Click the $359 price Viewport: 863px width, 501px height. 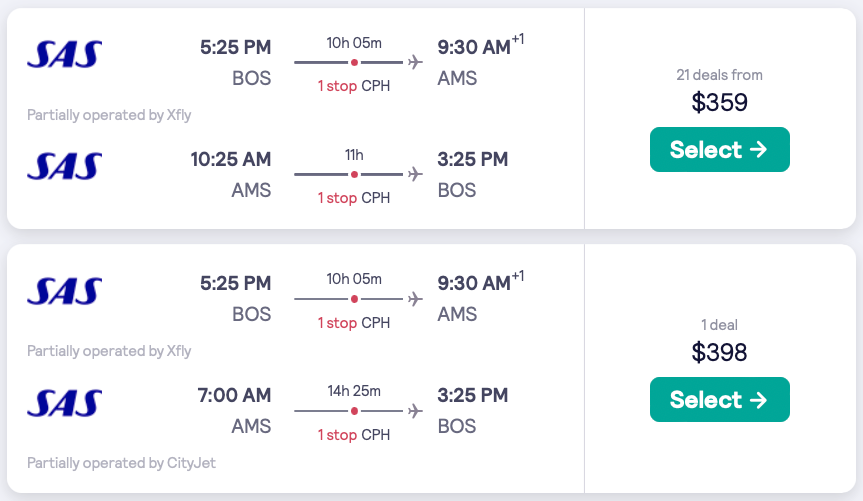pyautogui.click(x=719, y=102)
